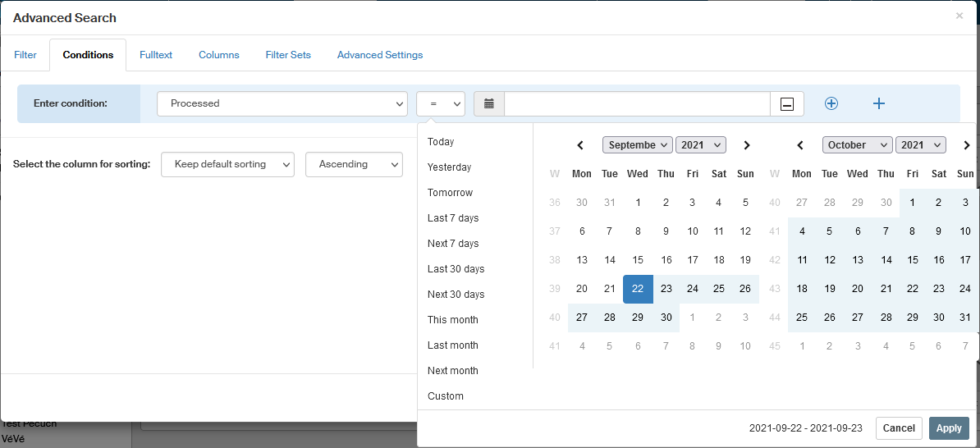Go to previous month in September calendar
The width and height of the screenshot is (980, 448).
580,145
